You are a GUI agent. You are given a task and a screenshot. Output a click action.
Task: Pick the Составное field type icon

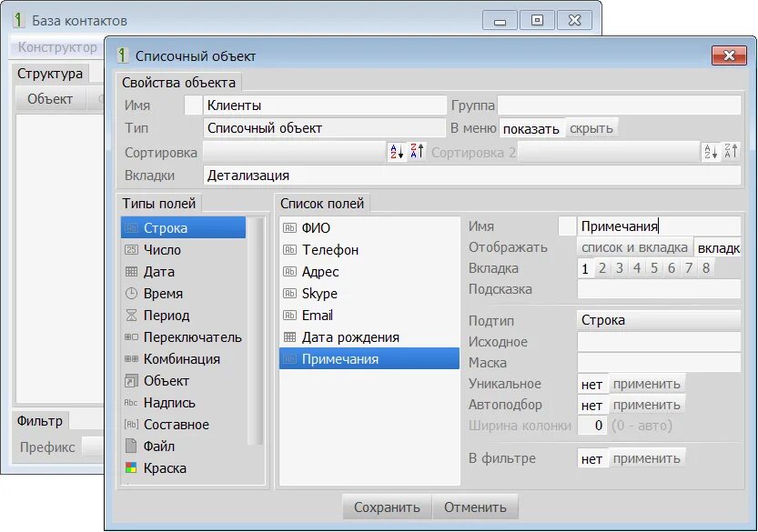coord(131,425)
